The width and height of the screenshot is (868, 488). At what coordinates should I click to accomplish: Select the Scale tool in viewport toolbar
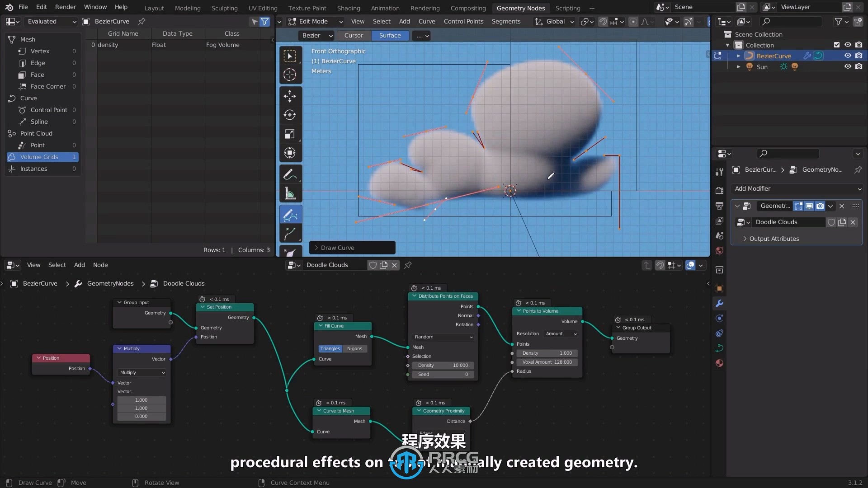pyautogui.click(x=290, y=134)
